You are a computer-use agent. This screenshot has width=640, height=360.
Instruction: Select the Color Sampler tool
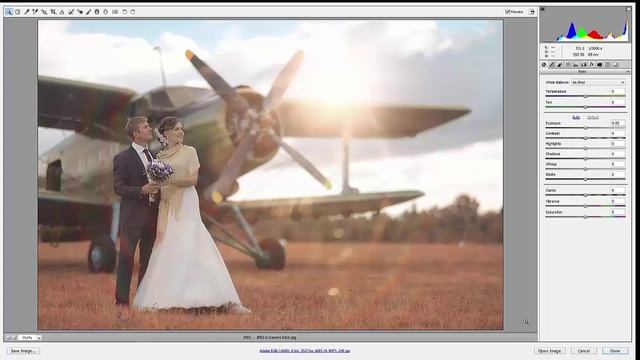pyautogui.click(x=35, y=12)
